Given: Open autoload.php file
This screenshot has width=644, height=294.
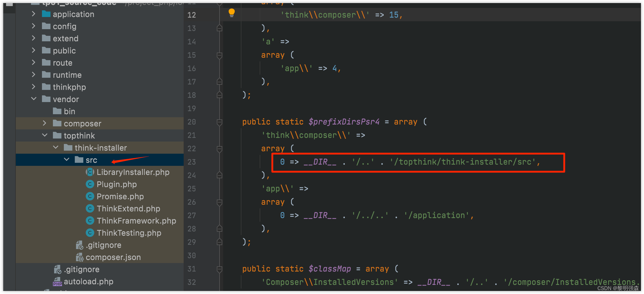Looking at the screenshot, I should point(88,282).
